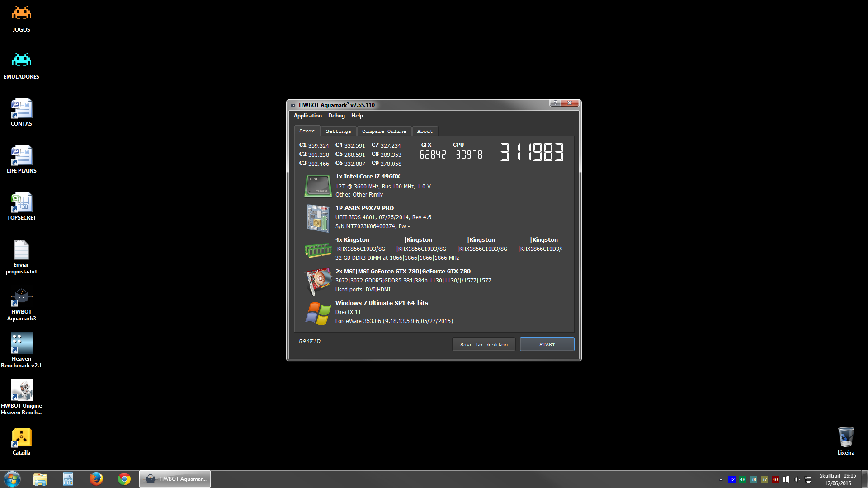The height and width of the screenshot is (488, 868).
Task: Switch to the Score tab
Action: coord(307,131)
